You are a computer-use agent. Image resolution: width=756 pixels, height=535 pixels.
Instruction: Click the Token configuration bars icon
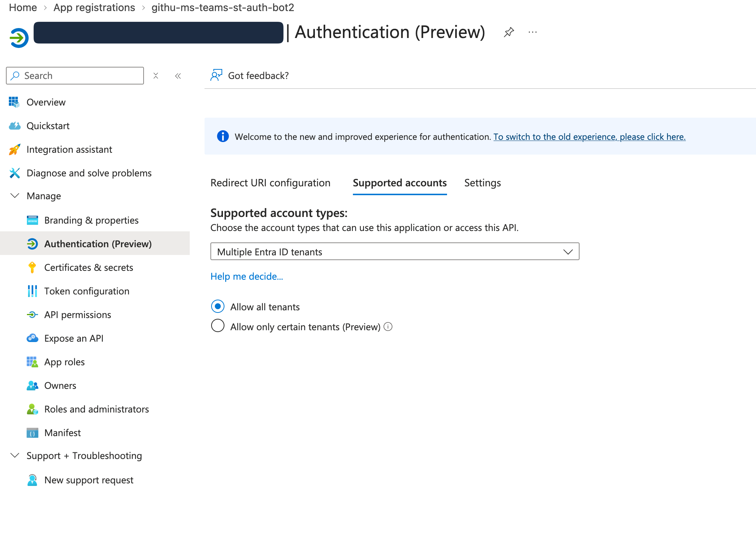[32, 291]
